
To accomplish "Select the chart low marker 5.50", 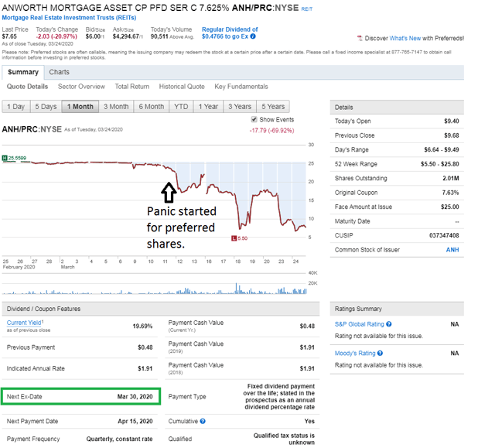I will 240,238.
